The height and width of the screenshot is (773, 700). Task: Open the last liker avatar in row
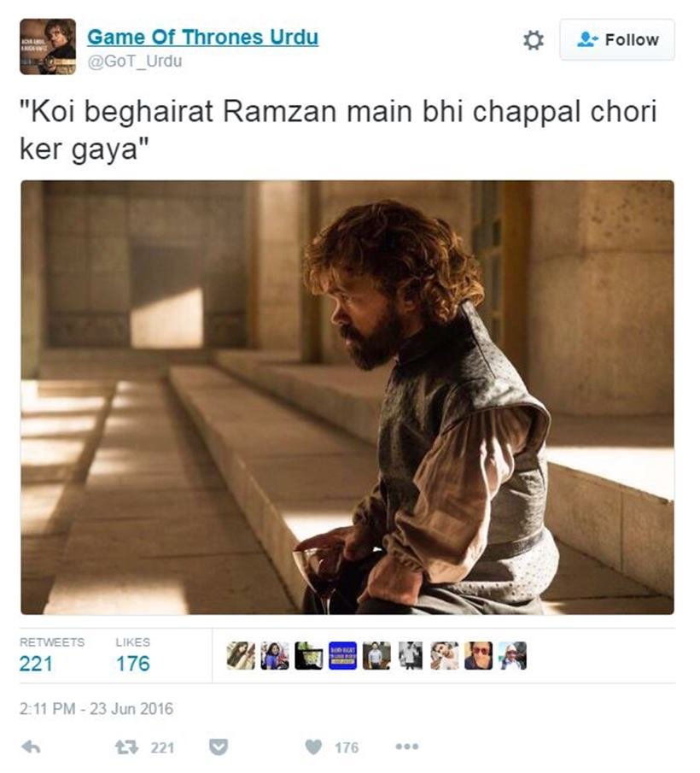(512, 656)
